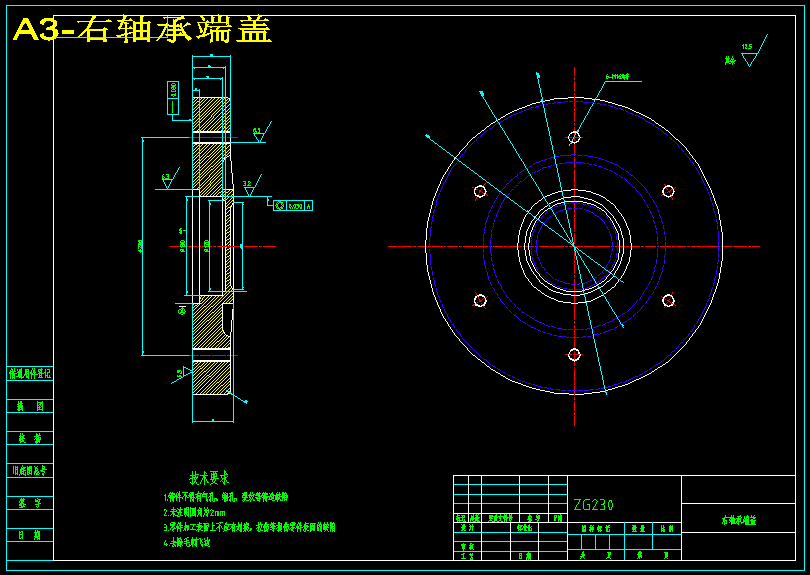Click the "标准化" cell in the title block
The width and height of the screenshot is (810, 575).
[x=524, y=528]
